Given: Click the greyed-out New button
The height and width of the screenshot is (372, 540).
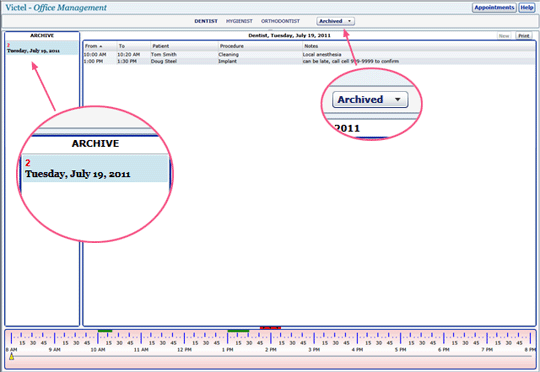Looking at the screenshot, I should tap(504, 36).
